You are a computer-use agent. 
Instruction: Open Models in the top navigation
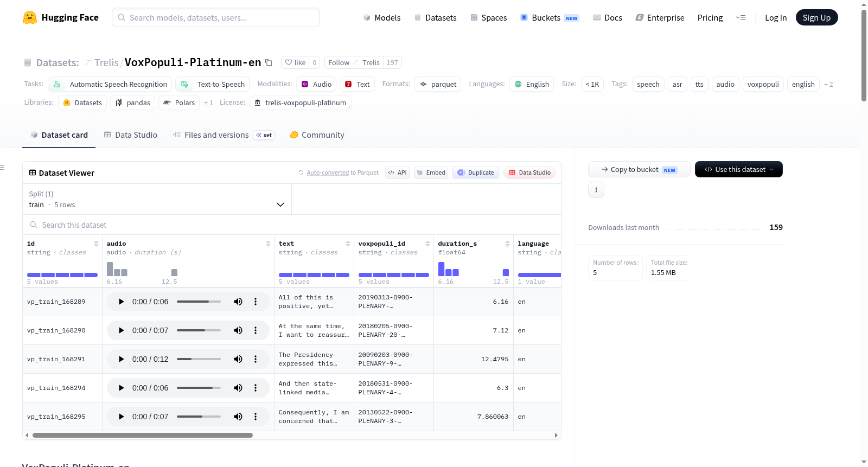pyautogui.click(x=382, y=18)
